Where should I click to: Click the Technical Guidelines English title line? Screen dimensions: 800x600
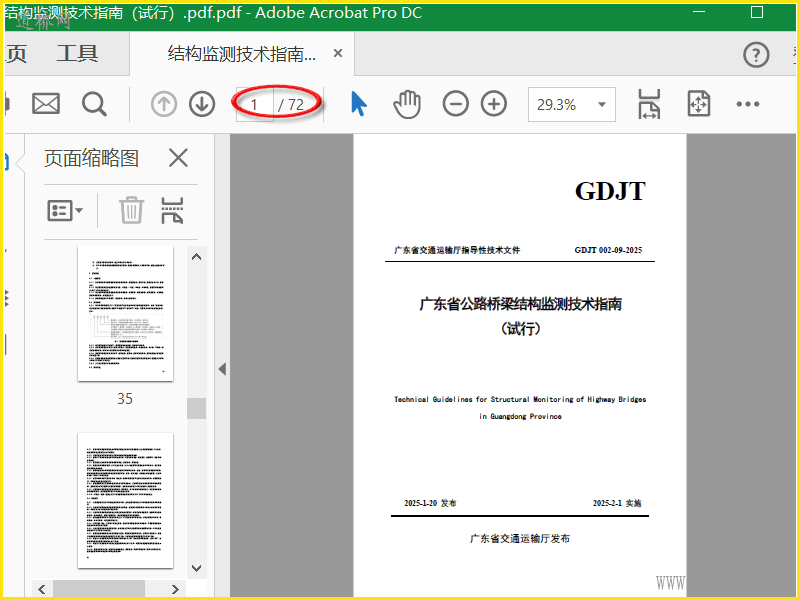[520, 399]
